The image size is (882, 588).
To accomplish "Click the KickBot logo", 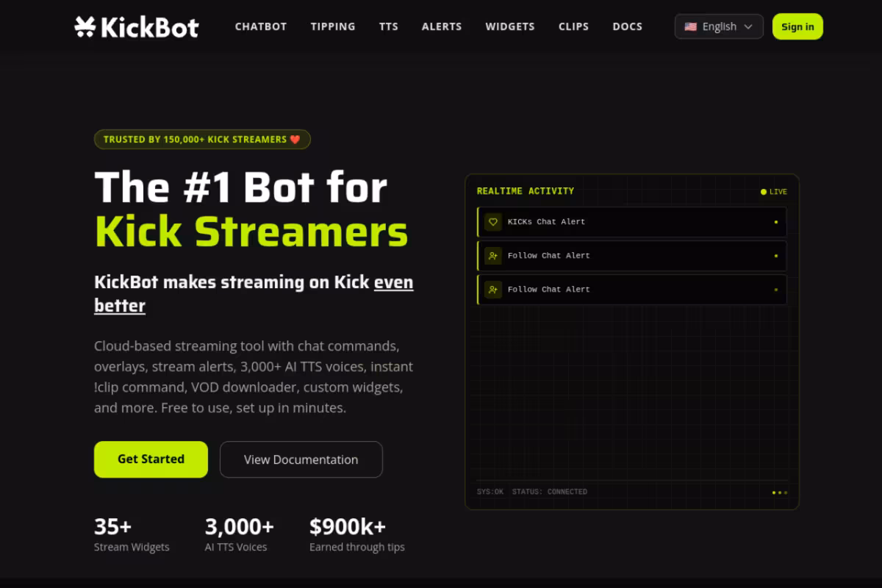I will click(137, 26).
